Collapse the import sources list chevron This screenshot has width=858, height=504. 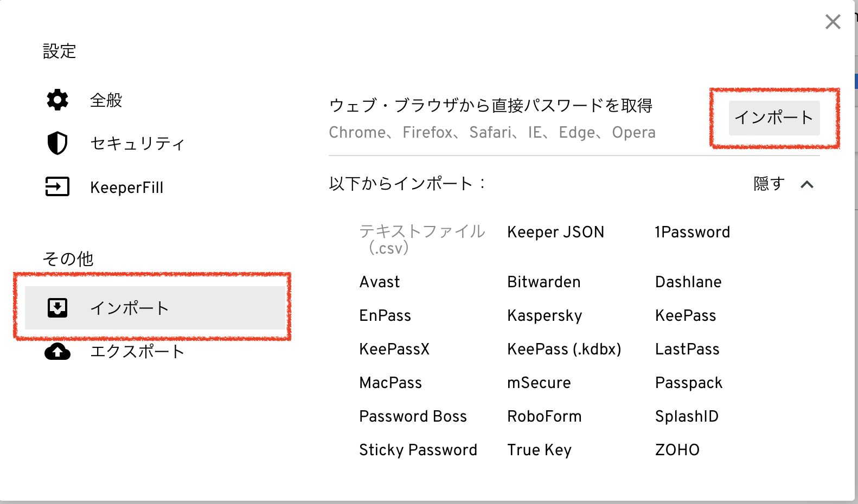click(x=807, y=185)
